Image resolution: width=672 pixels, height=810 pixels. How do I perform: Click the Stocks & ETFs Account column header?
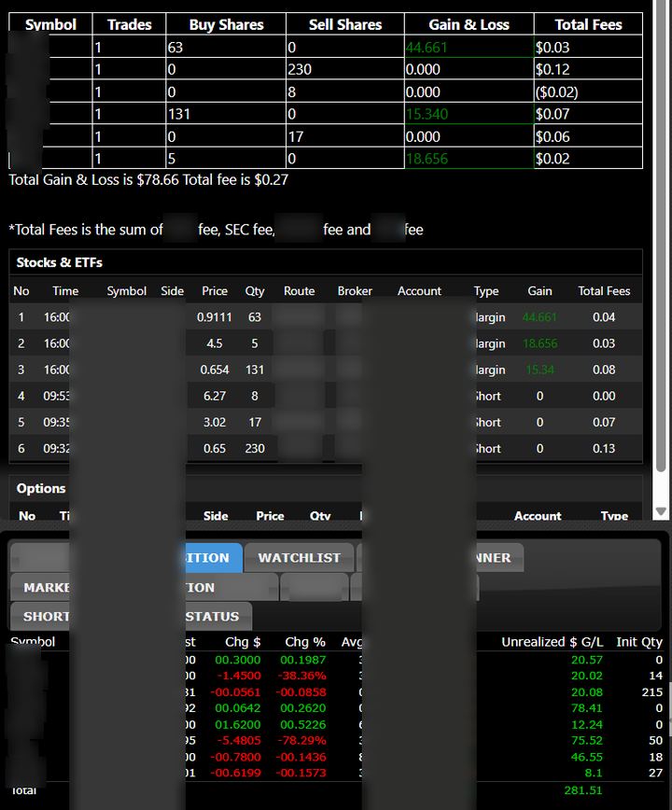pyautogui.click(x=419, y=291)
